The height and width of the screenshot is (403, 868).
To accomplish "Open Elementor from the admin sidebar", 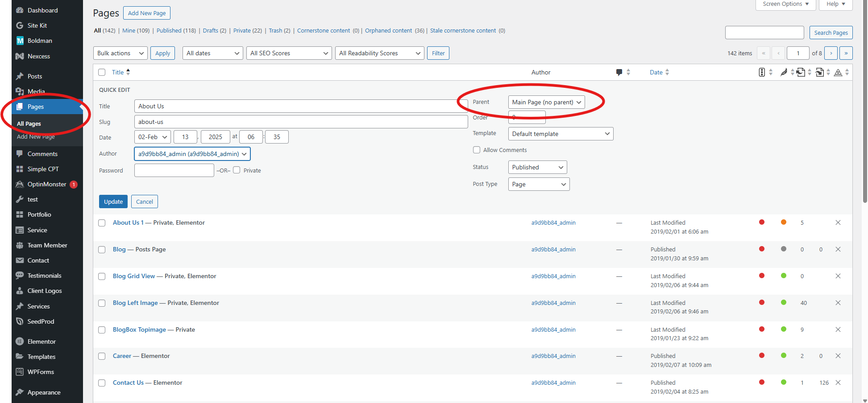I will click(x=42, y=341).
